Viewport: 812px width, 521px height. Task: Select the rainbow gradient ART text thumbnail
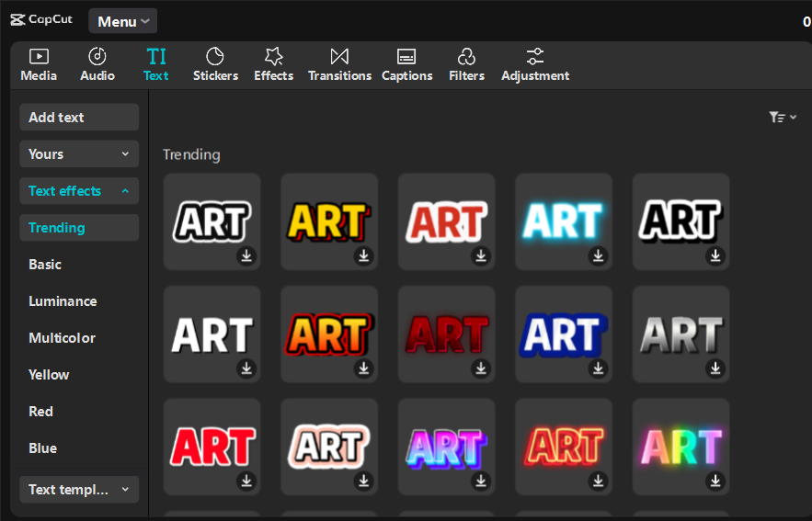pos(680,446)
